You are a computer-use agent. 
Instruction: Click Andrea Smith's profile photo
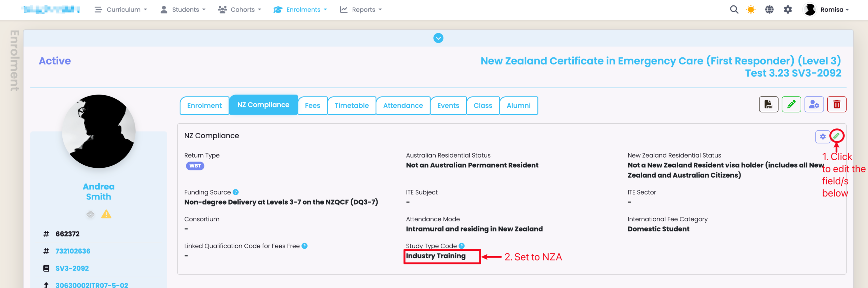pyautogui.click(x=99, y=131)
